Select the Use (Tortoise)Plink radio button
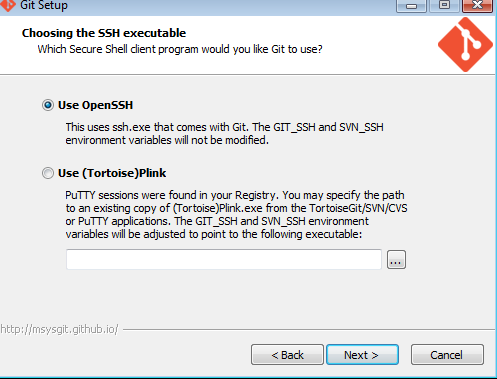Screen dimensions: 497x379 [x=48, y=173]
